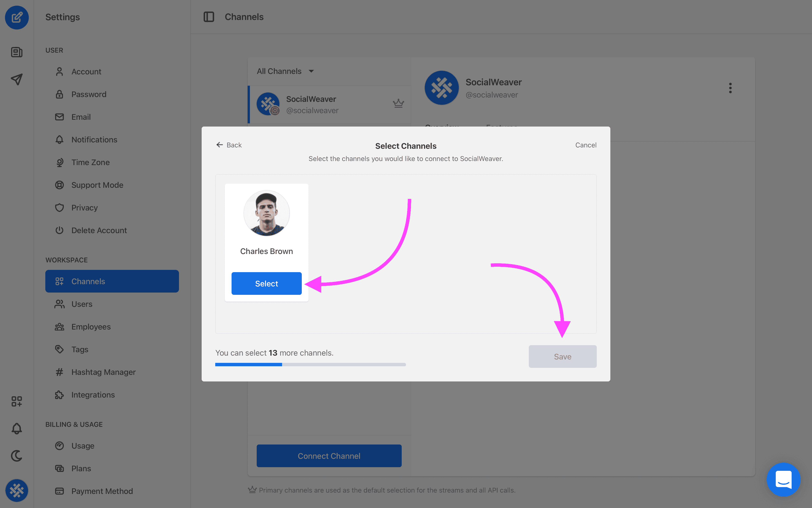Open the notifications bell in left rail
812x508 pixels.
17,428
